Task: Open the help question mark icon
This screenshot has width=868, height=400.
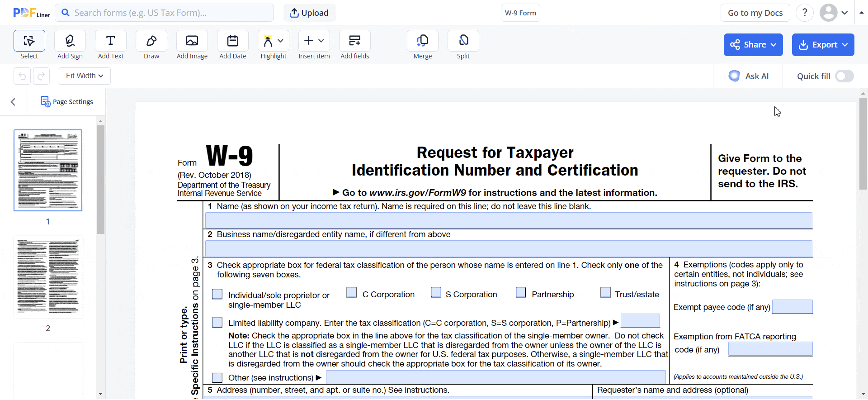Action: [x=804, y=13]
